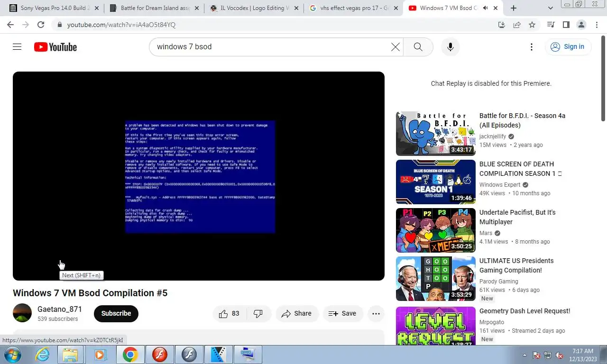Open the YouTube guide hamburger menu
Screen dimensions: 607x364
pyautogui.click(x=17, y=46)
